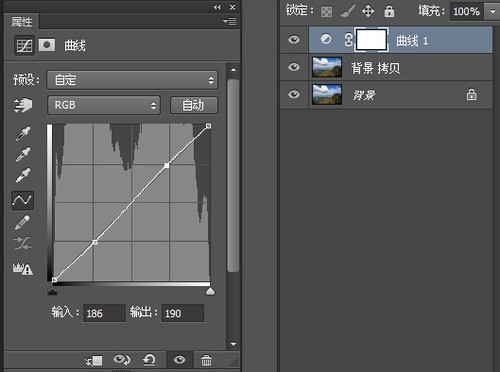Screen dimensions: 500x372
Task: Click the mask link icon on 曲线 1
Action: pyautogui.click(x=348, y=40)
